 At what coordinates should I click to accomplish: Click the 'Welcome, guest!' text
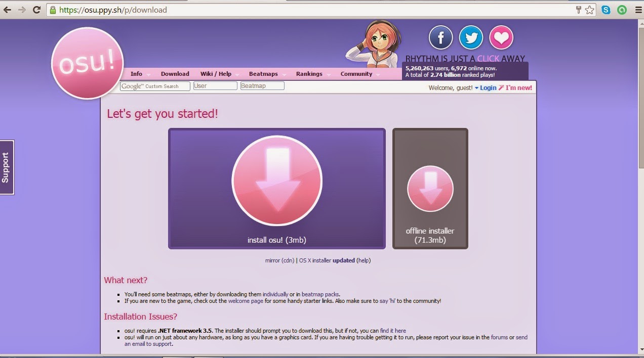[x=451, y=88]
